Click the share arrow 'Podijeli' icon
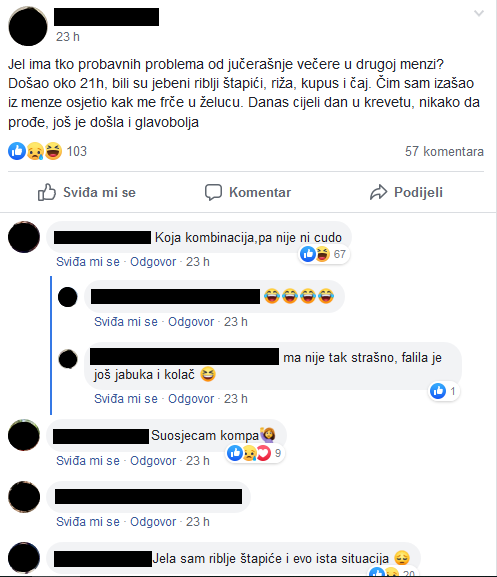 click(x=379, y=192)
